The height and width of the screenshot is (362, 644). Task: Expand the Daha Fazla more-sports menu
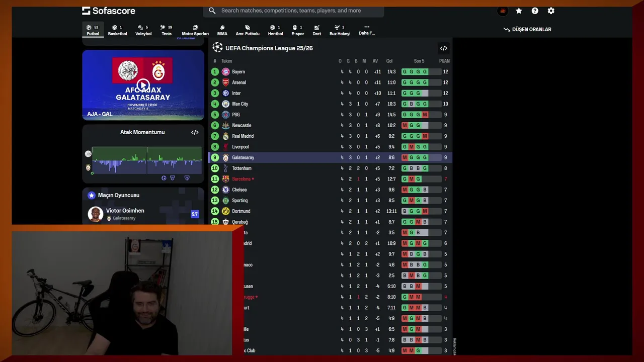[x=367, y=30]
